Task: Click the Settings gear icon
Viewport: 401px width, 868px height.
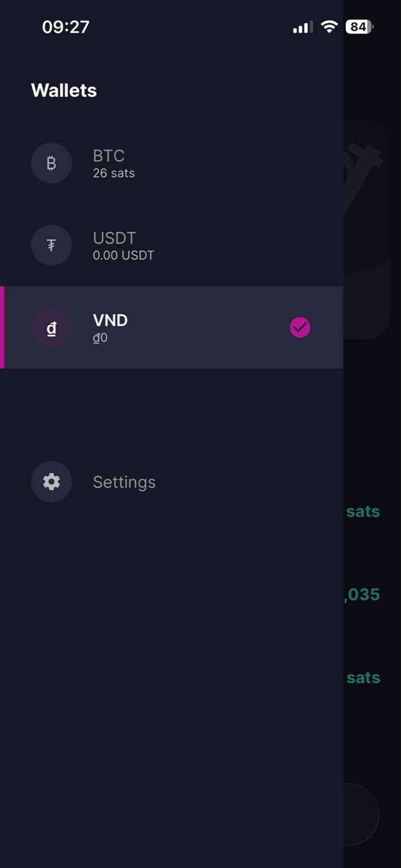Action: tap(51, 482)
